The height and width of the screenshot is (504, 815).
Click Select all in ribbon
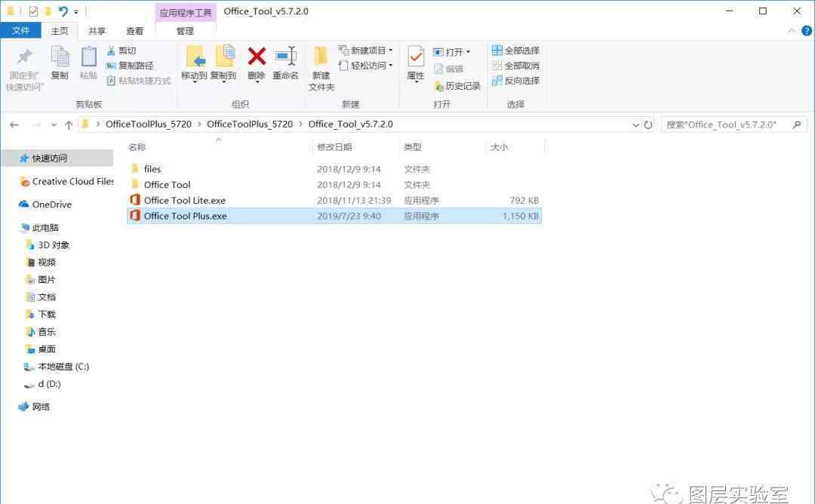pos(515,51)
